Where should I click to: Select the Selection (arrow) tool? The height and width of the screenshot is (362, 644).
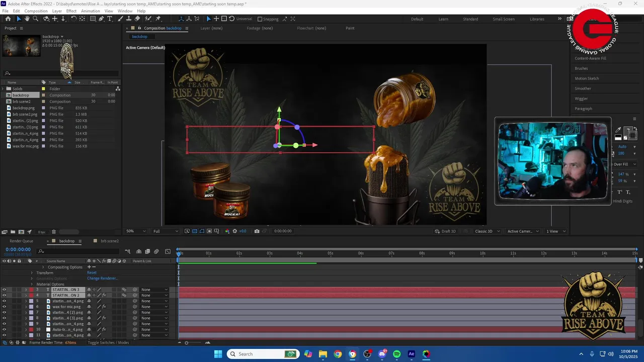(19, 19)
